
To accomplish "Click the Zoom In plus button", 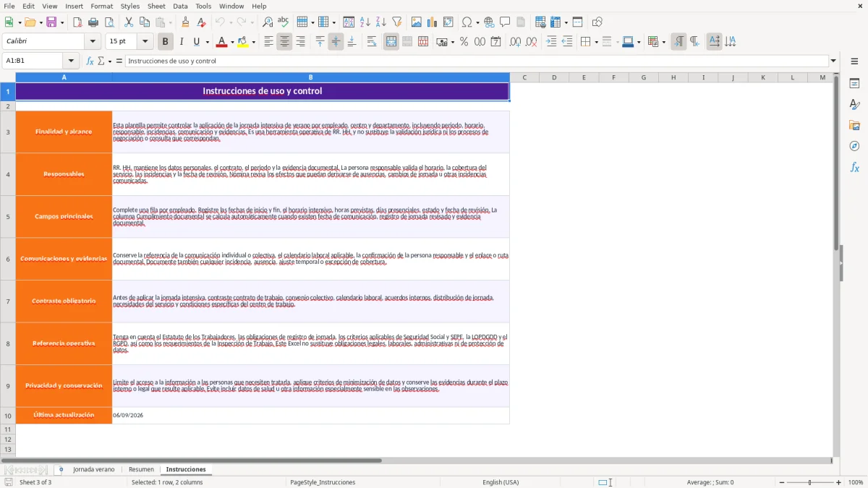I will coord(839,482).
